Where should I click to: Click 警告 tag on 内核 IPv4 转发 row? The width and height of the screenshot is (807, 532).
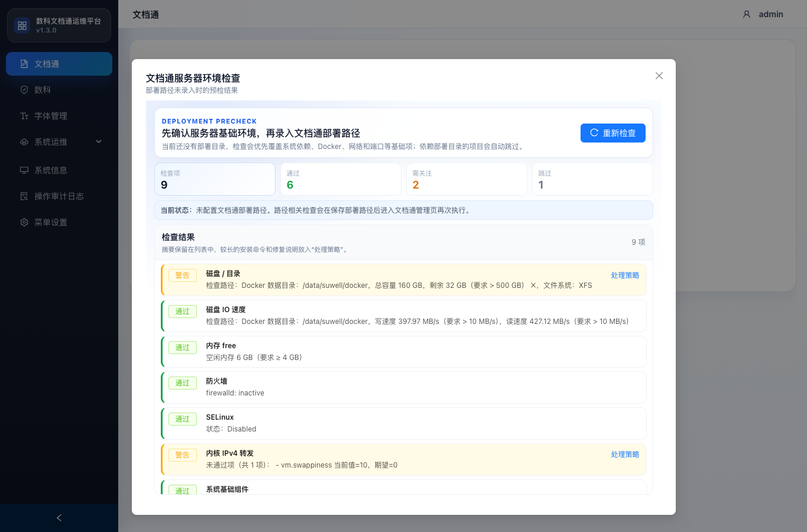tap(183, 455)
